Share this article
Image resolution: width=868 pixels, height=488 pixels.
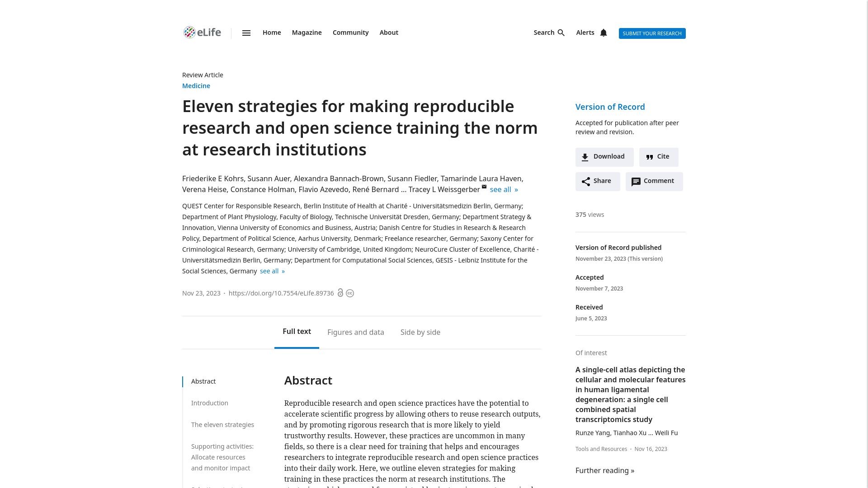[x=598, y=181]
